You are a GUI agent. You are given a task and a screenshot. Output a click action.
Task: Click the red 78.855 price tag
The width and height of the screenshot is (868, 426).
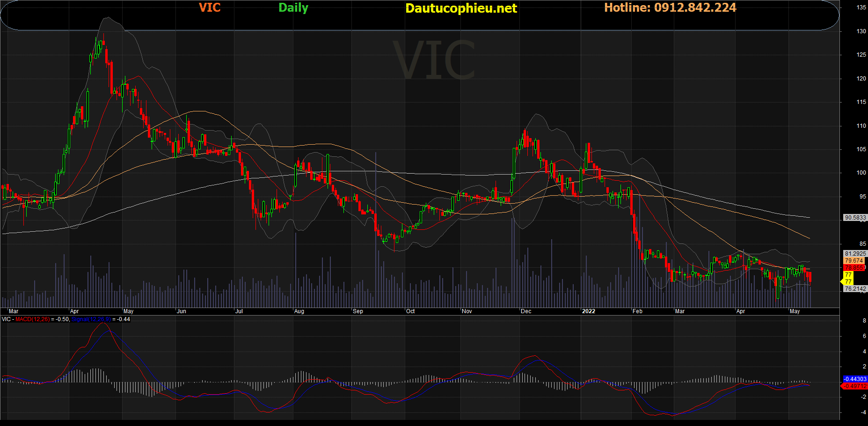854,268
